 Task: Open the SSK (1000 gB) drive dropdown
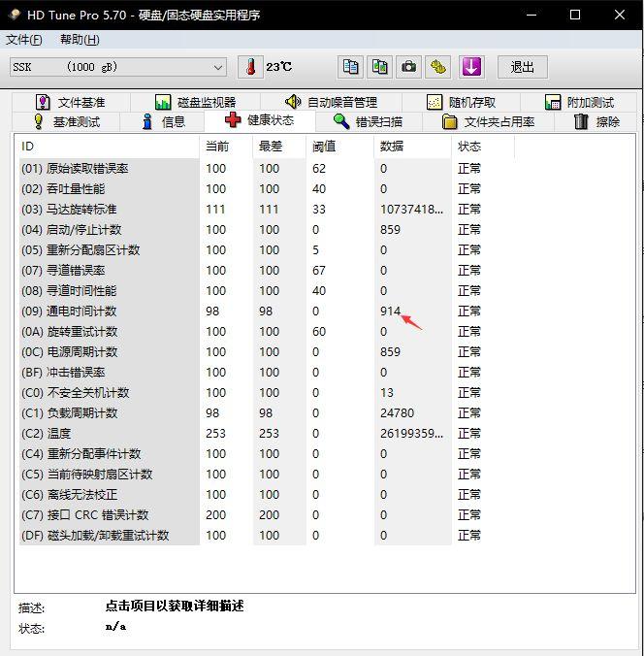[x=118, y=67]
